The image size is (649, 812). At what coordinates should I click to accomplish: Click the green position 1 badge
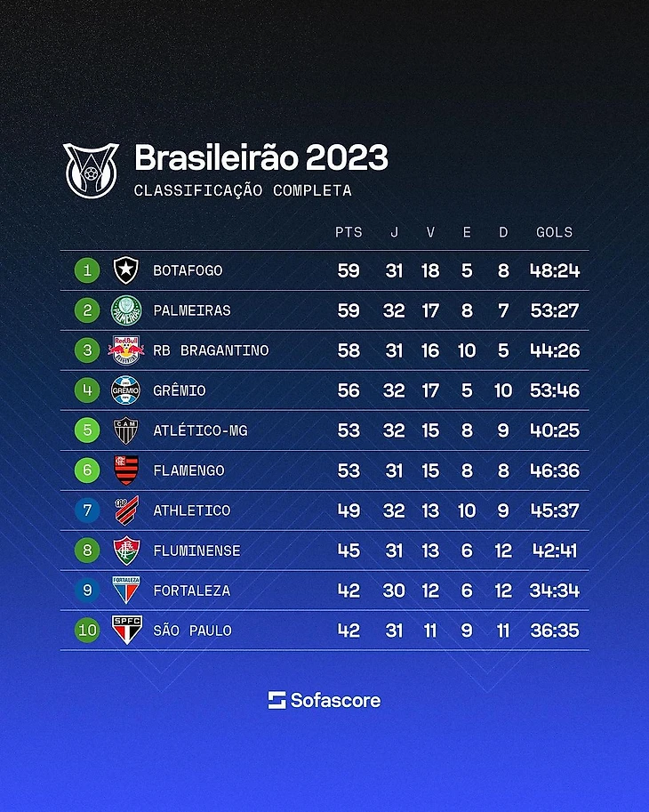tap(87, 270)
